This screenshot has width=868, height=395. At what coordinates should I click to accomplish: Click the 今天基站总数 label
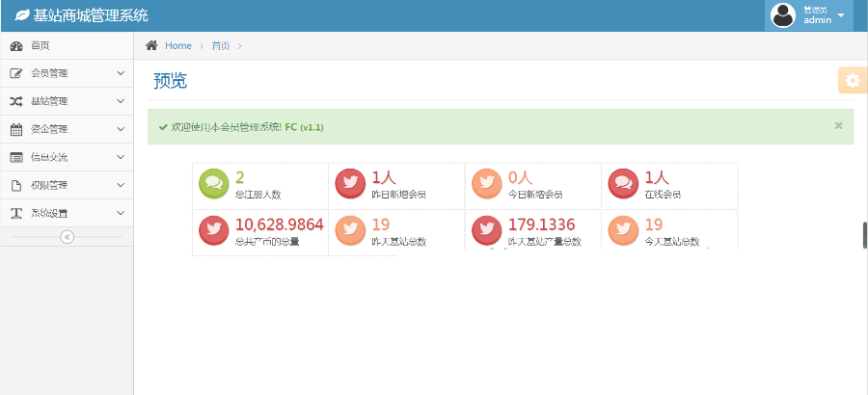pyautogui.click(x=672, y=242)
